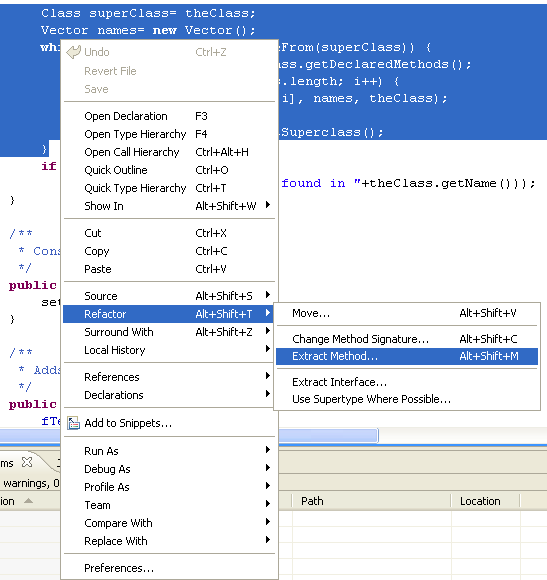Viewport: 547px width, 580px height.
Task: Expand the Source submenu arrow
Action: tap(268, 295)
